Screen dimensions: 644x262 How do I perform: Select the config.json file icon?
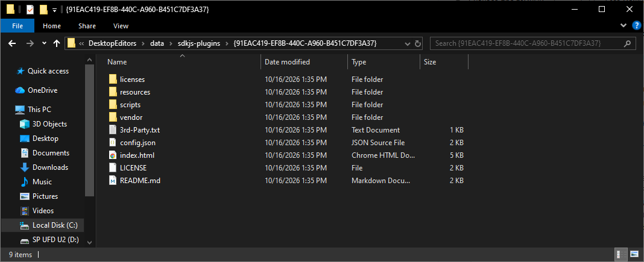pos(113,143)
